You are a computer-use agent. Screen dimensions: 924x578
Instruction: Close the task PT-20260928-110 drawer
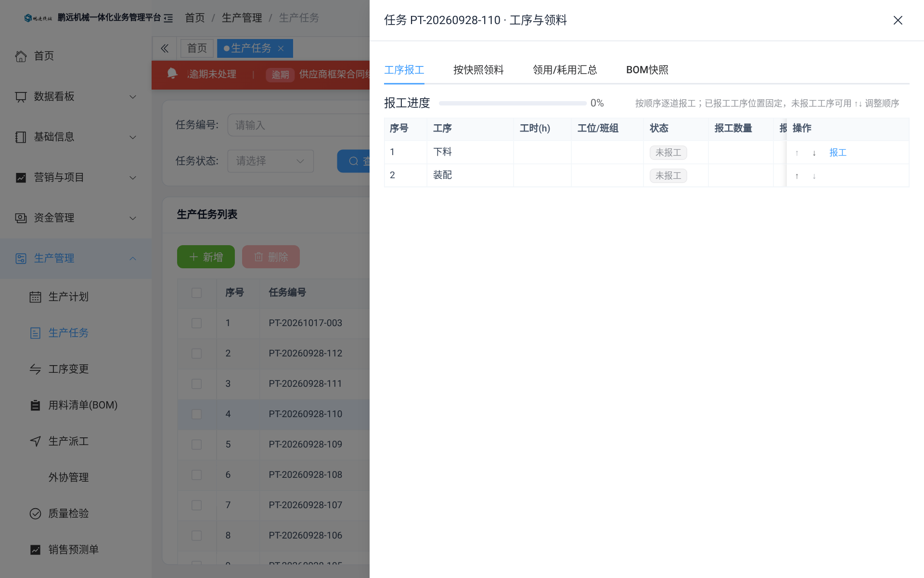tap(898, 20)
